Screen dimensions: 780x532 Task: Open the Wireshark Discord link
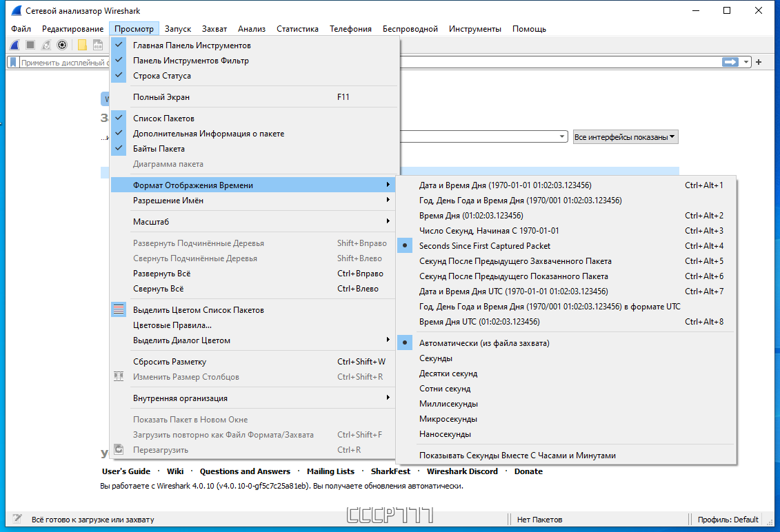pos(462,471)
